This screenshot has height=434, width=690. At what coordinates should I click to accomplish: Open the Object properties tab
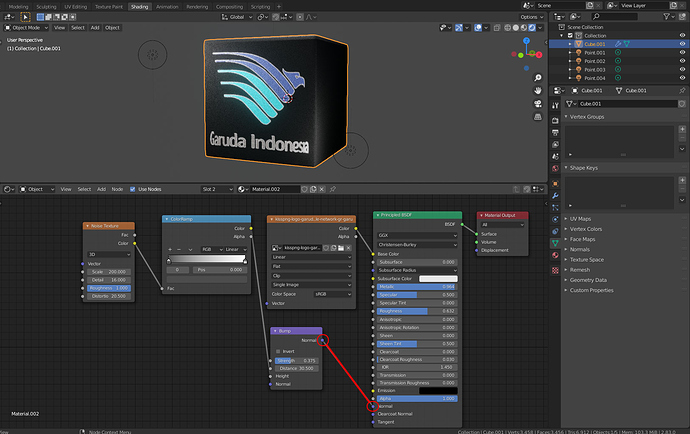click(x=555, y=184)
